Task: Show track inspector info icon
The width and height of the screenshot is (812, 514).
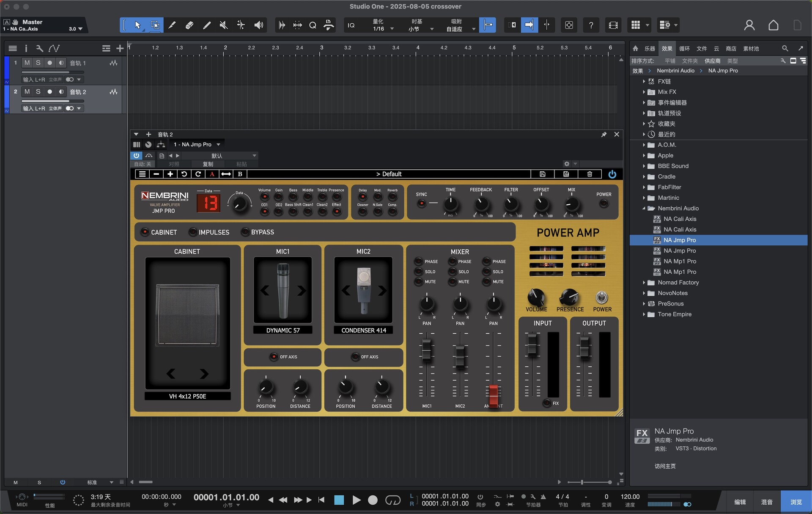Action: (x=26, y=48)
